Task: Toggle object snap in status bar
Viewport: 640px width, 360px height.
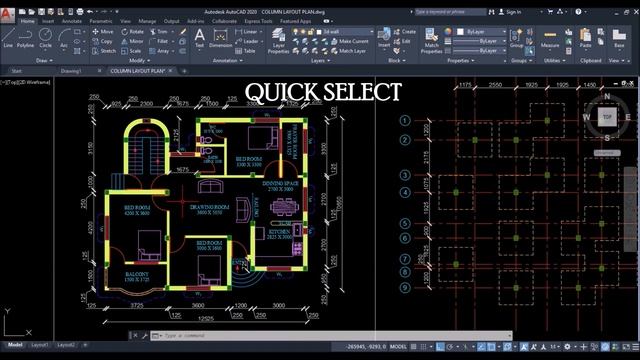Action: point(491,347)
